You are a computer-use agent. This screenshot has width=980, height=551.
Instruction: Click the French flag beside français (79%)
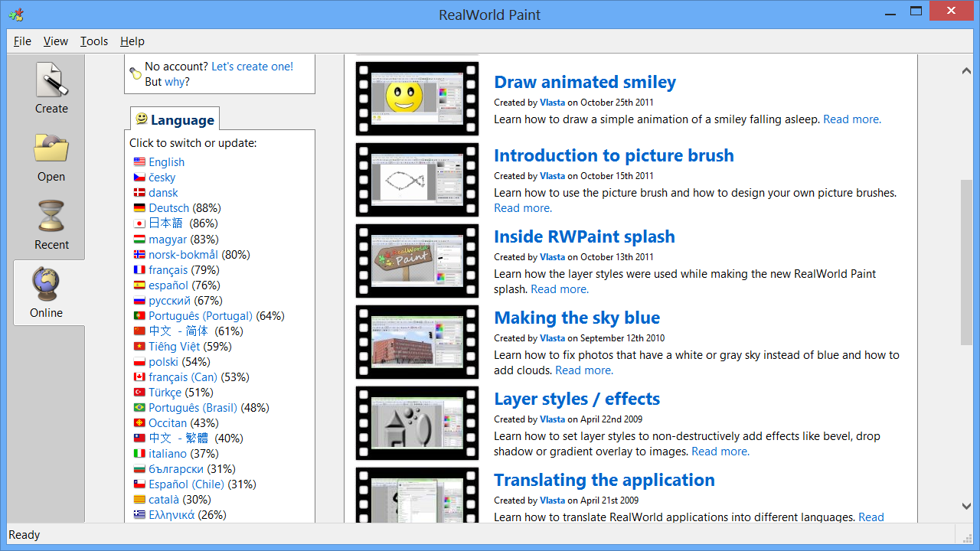click(139, 269)
